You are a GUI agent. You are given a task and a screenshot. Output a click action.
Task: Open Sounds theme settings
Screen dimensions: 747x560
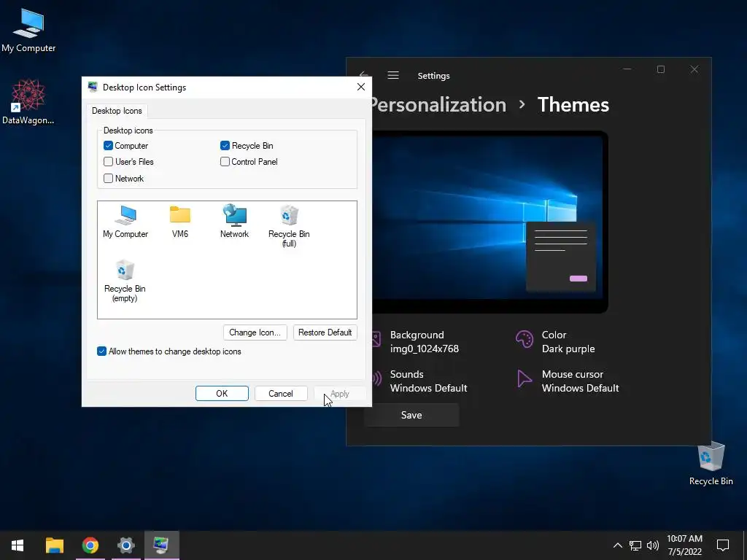tap(420, 381)
